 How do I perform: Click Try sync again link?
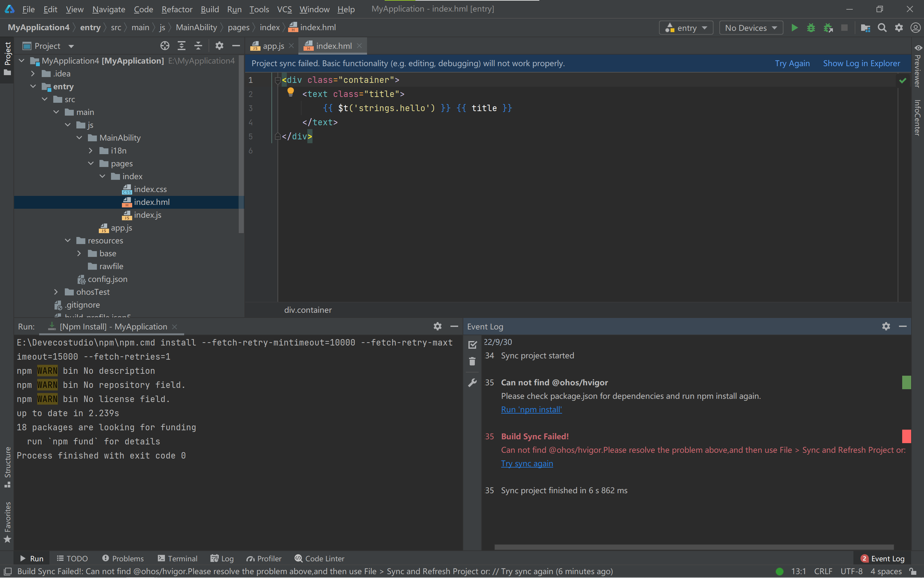pyautogui.click(x=527, y=463)
